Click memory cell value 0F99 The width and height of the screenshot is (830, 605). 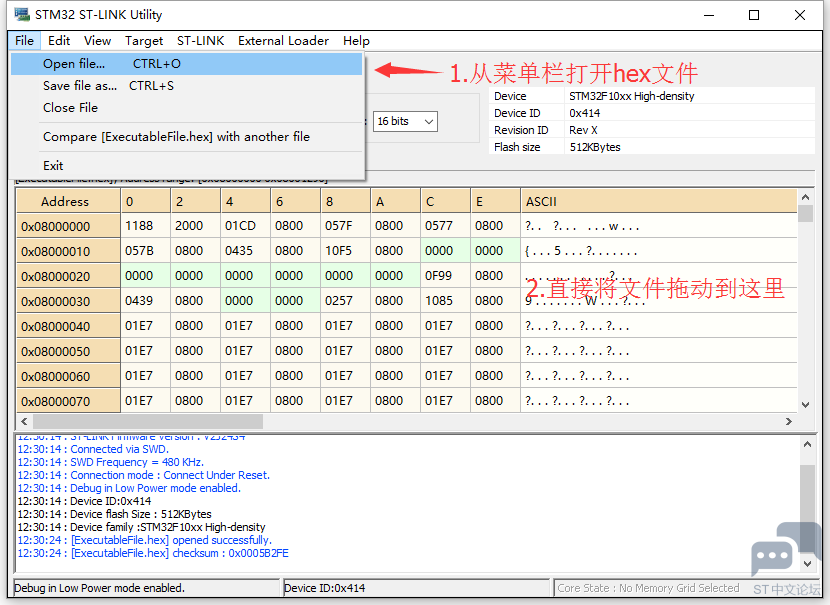[x=445, y=276]
